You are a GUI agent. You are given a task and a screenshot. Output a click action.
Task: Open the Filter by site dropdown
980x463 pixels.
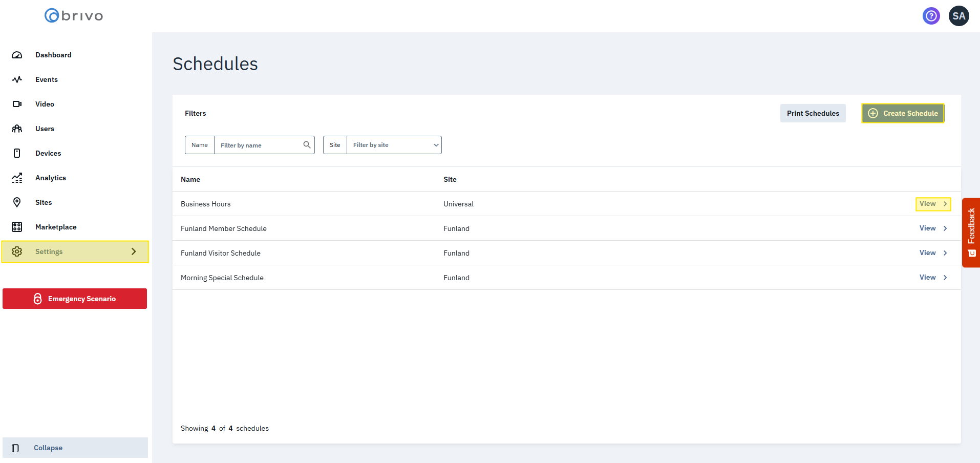tap(393, 145)
